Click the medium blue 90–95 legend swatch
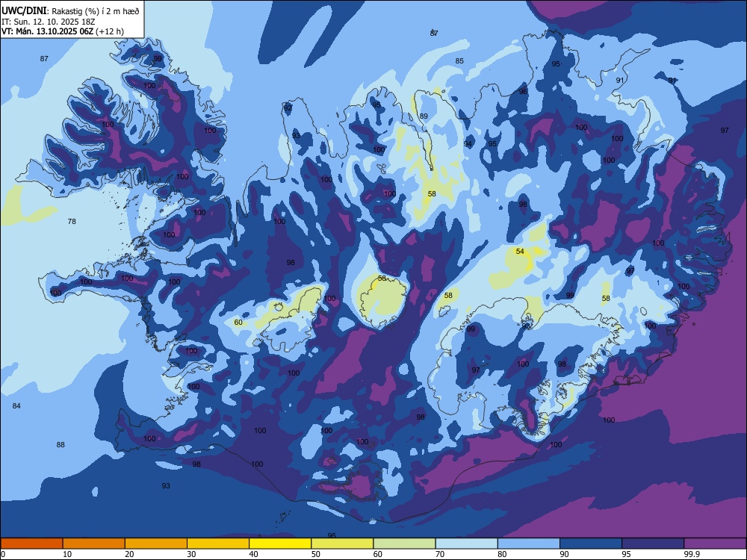This screenshot has width=747, height=560. (x=591, y=544)
